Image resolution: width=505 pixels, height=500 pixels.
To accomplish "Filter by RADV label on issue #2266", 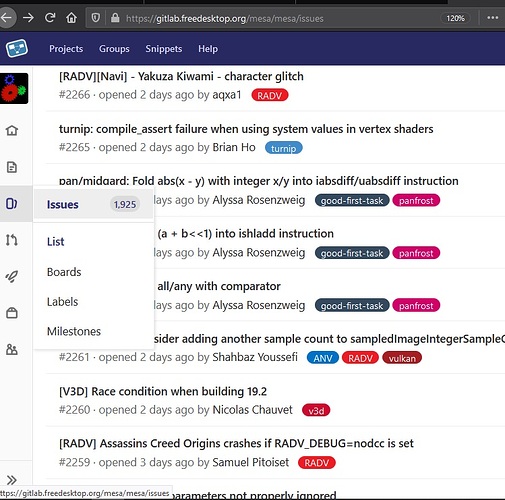I will point(270,95).
